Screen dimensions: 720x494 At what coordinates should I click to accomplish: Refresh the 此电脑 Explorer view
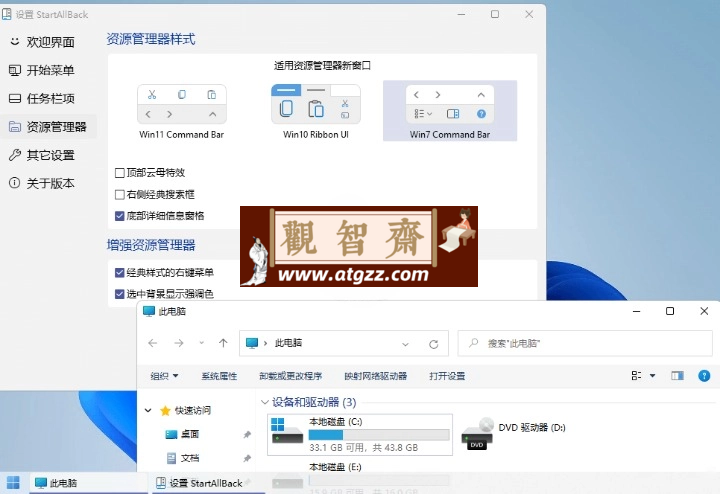tap(433, 344)
